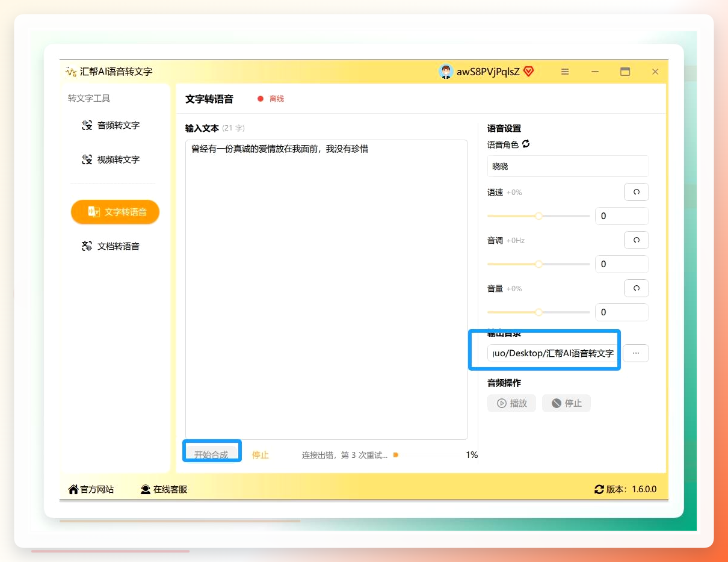Viewport: 728px width, 562px height.
Task: Reset the 音调 pitch value
Action: coord(637,240)
